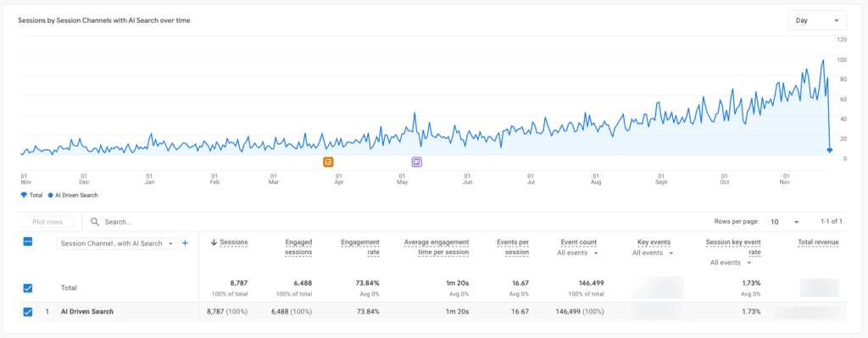Open Session Channel with AI Search dimension dropdown
The image size is (868, 338).
118,243
